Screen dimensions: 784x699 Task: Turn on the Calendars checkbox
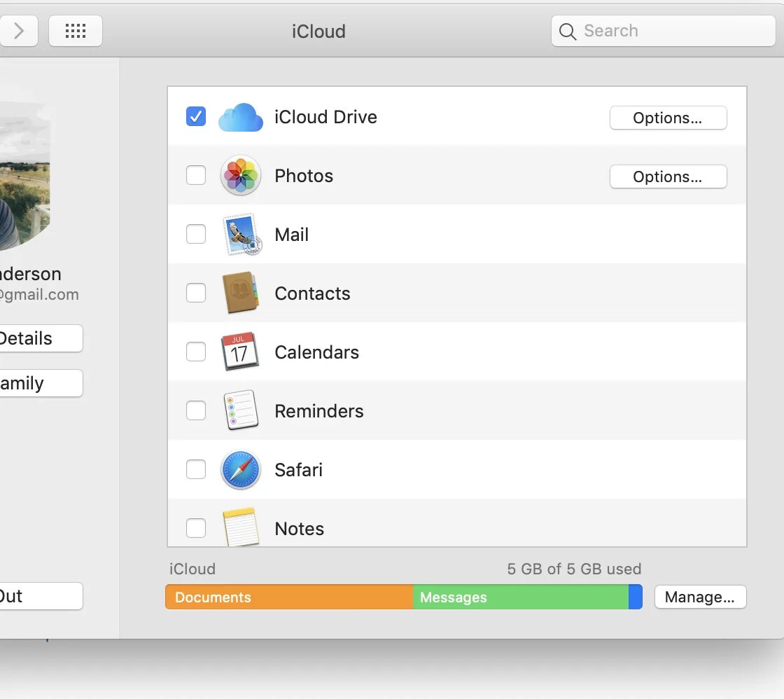point(196,352)
